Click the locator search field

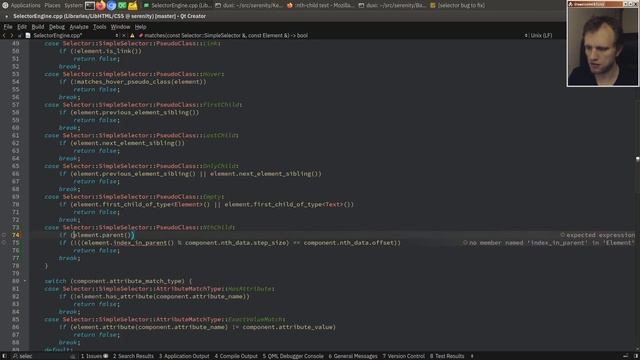click(x=43, y=356)
